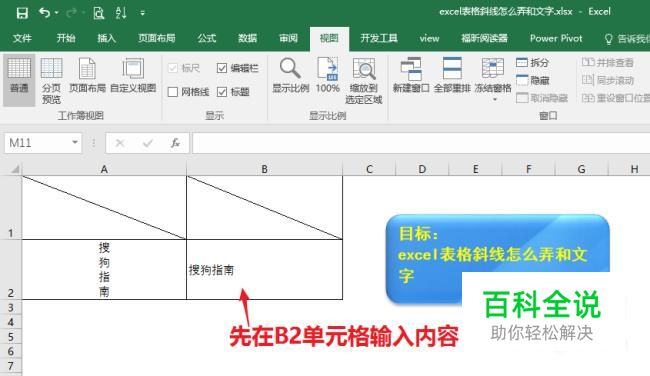The height and width of the screenshot is (376, 650).
Task: Expand the Name Box dropdown arrow
Action: pyautogui.click(x=75, y=142)
